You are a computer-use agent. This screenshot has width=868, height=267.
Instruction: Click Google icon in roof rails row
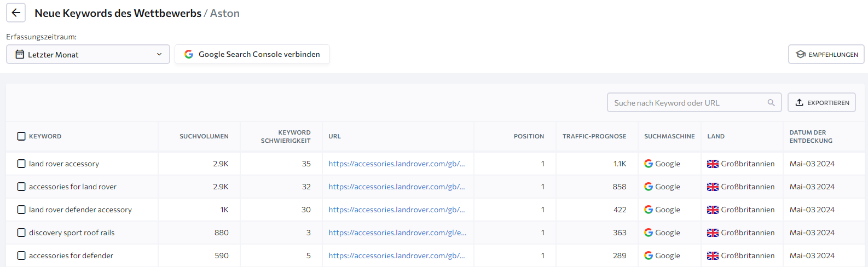tap(649, 233)
